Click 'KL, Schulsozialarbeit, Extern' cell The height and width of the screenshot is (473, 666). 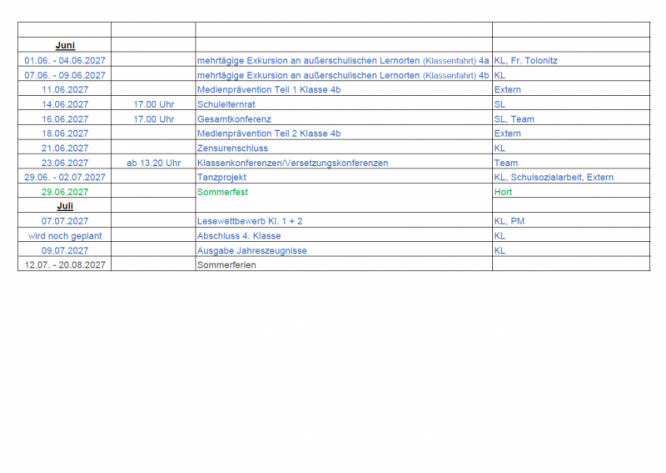coord(554,177)
